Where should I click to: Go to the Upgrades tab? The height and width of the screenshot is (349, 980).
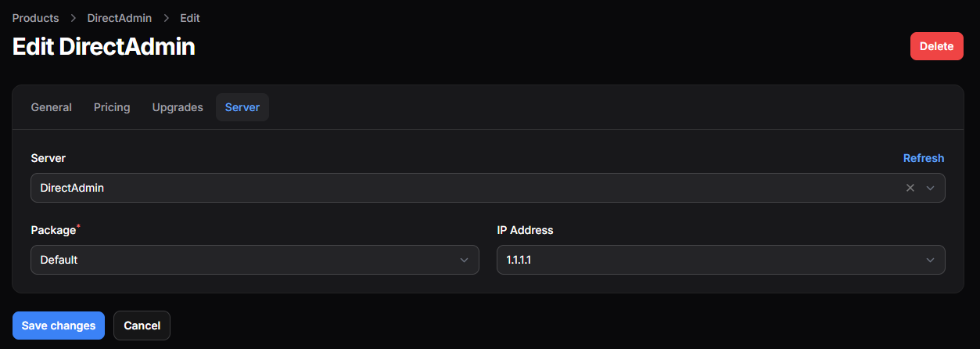tap(178, 107)
